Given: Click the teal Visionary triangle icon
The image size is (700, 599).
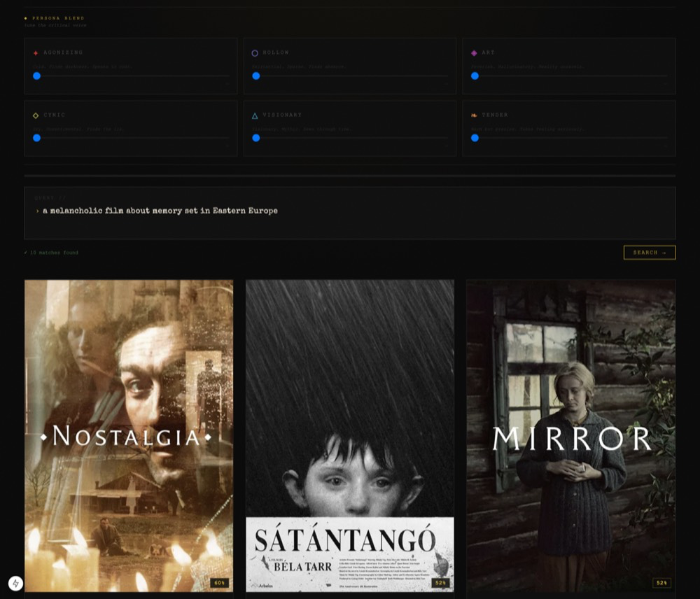Looking at the screenshot, I should [255, 116].
